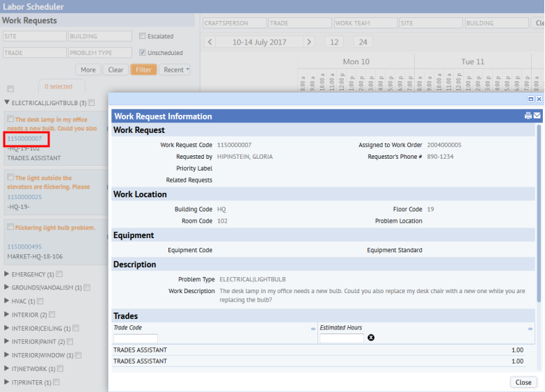This screenshot has width=545, height=392.
Task: Print the Work Request Information
Action: pyautogui.click(x=528, y=116)
